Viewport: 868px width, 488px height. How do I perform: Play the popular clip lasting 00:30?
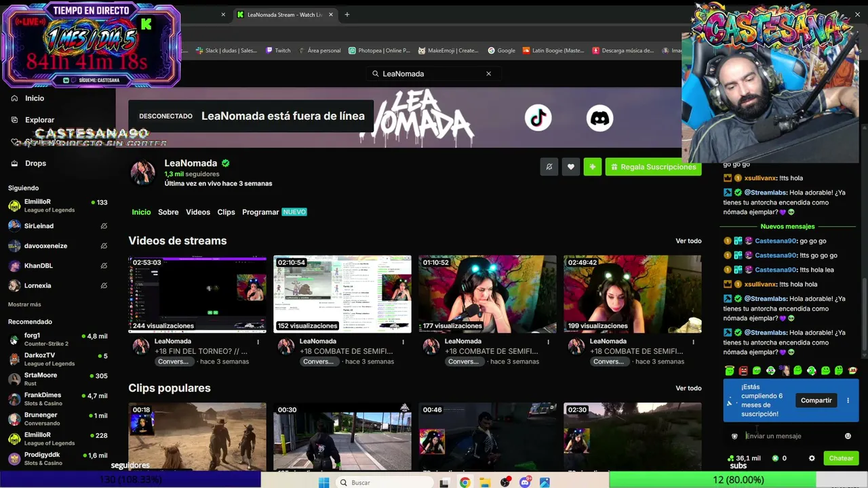pyautogui.click(x=342, y=436)
